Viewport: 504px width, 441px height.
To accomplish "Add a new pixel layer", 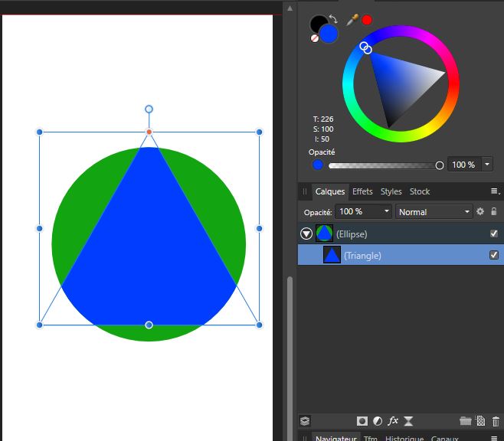I will click(480, 421).
